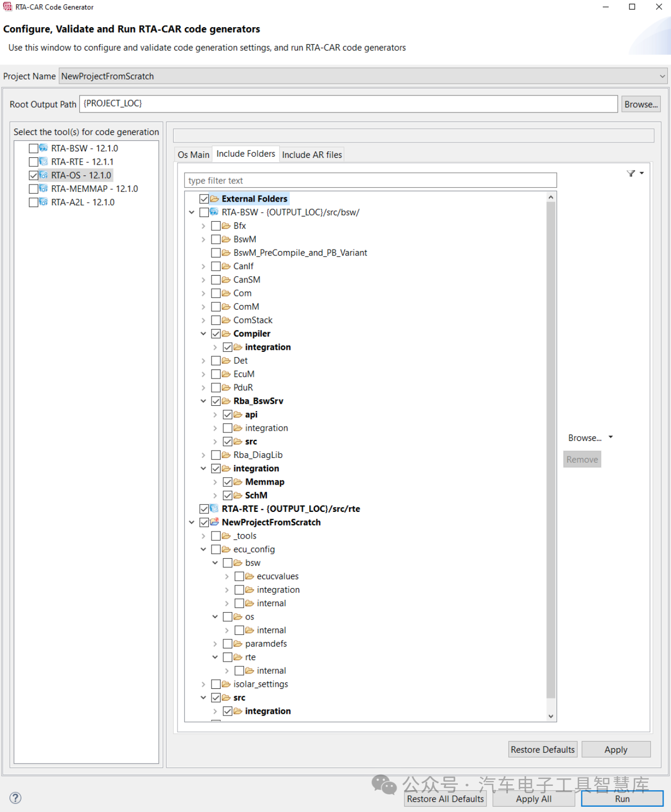
Task: Click the Run button
Action: pyautogui.click(x=622, y=799)
